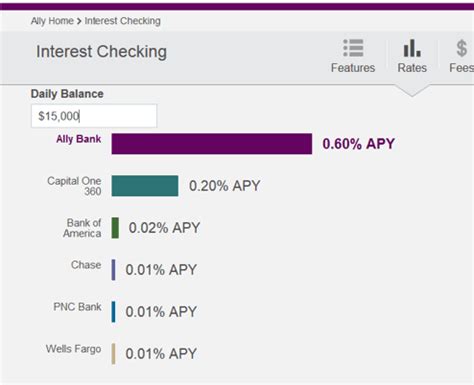Click the blue PNC Bank rate bar
The image size is (474, 385).
pyautogui.click(x=113, y=312)
